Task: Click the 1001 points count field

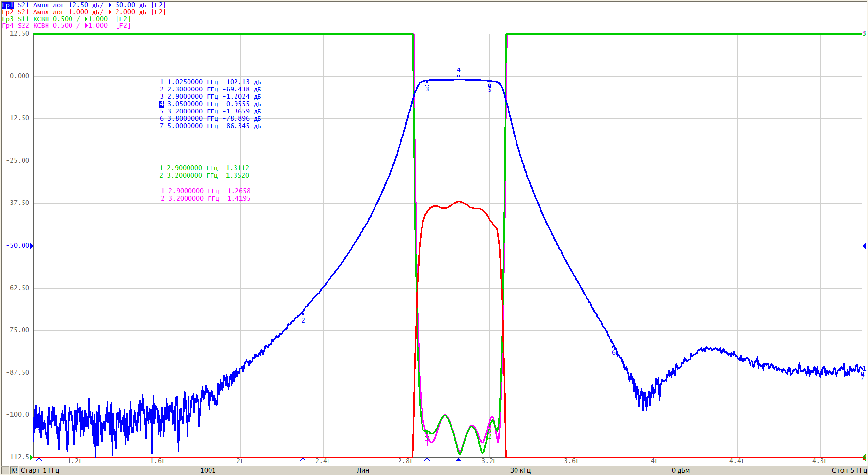Action: [x=208, y=470]
